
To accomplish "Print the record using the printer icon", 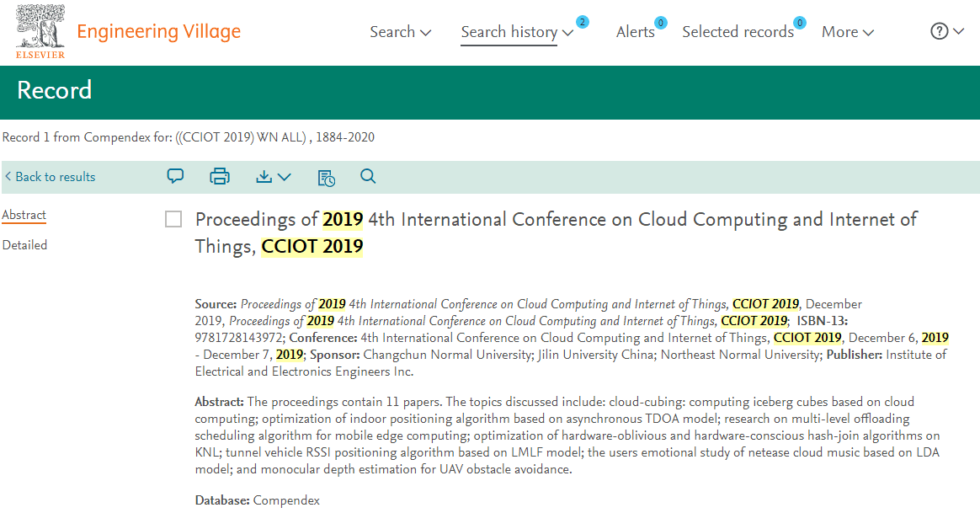I will (x=220, y=176).
